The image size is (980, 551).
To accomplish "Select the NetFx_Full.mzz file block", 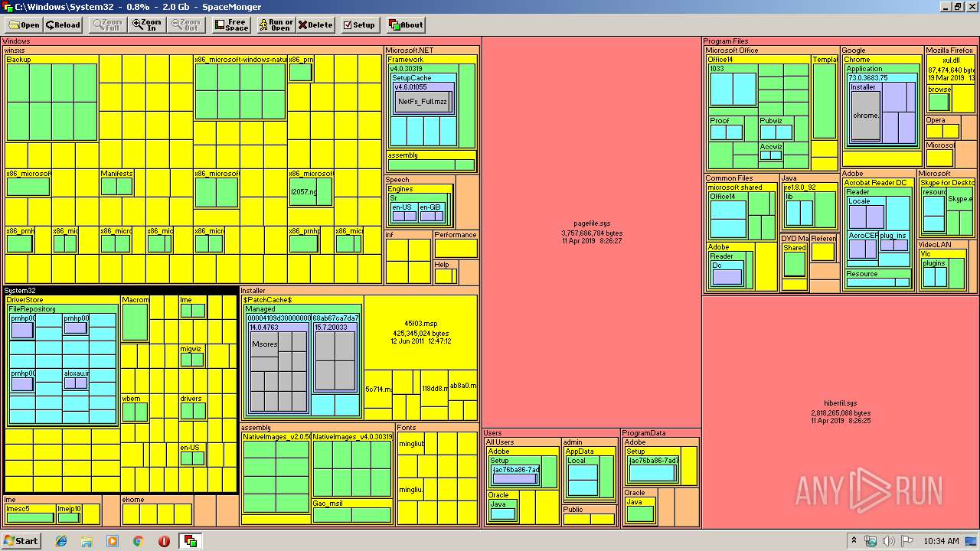I will [422, 102].
